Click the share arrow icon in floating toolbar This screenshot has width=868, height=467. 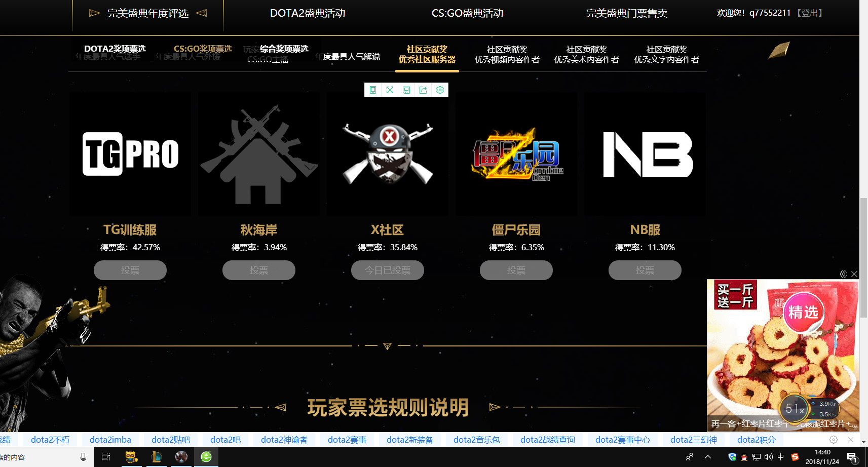423,90
